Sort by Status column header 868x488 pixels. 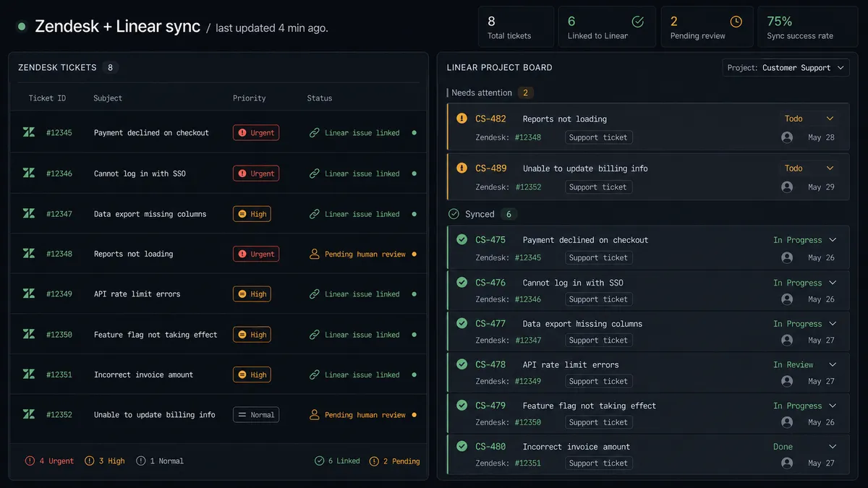pyautogui.click(x=320, y=98)
